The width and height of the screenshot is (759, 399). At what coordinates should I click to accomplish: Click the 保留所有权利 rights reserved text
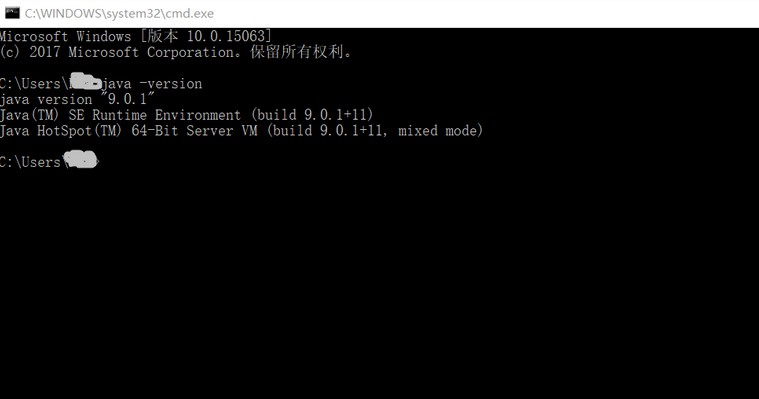click(297, 52)
